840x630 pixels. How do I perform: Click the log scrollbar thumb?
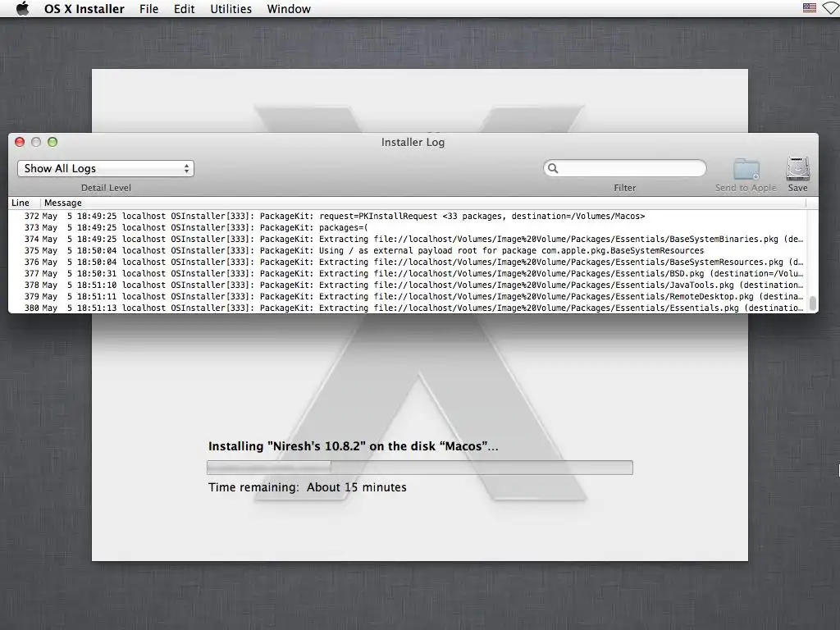813,304
